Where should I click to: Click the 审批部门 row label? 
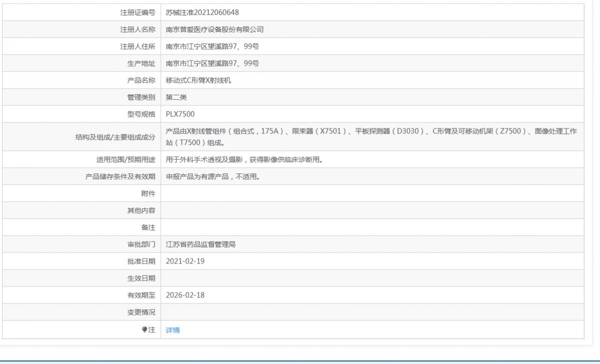[141, 245]
